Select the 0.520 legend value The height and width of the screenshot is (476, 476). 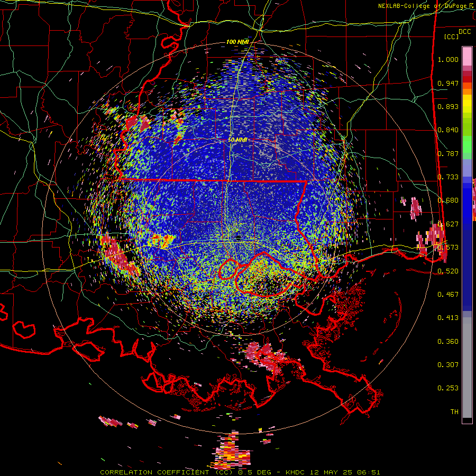(448, 271)
